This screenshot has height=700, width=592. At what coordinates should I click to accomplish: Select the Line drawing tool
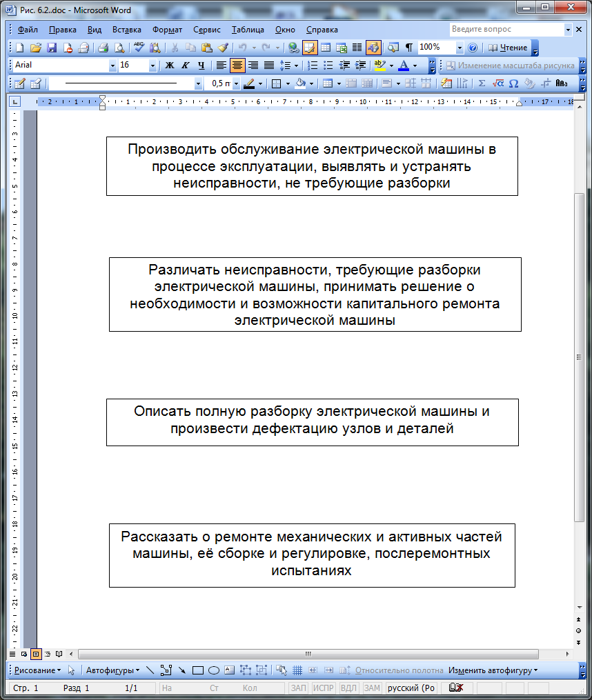[150, 670]
